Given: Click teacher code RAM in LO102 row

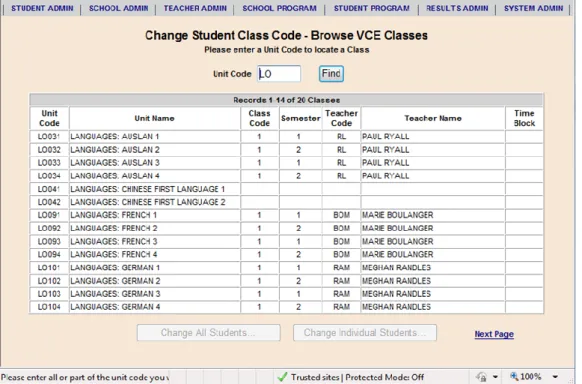Looking at the screenshot, I should point(341,281).
